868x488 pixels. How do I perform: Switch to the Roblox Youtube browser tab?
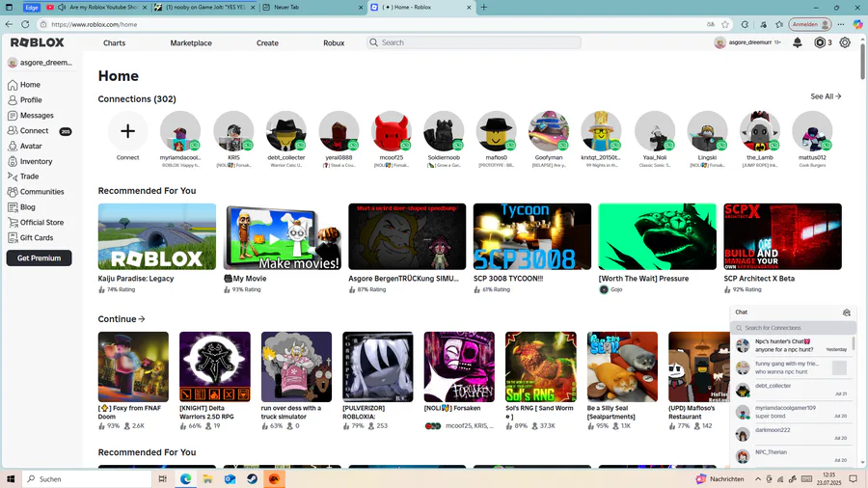click(x=96, y=7)
